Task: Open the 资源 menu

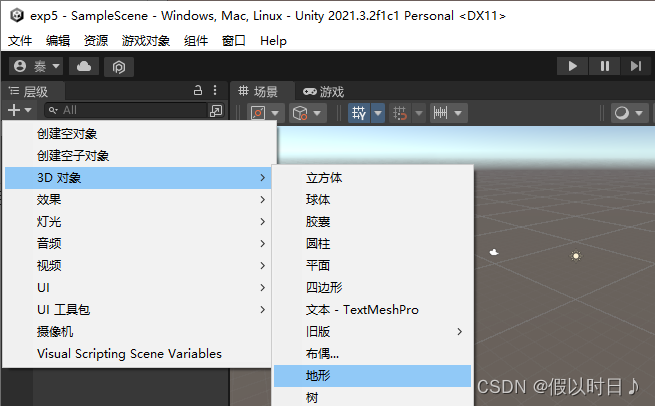Action: tap(96, 41)
